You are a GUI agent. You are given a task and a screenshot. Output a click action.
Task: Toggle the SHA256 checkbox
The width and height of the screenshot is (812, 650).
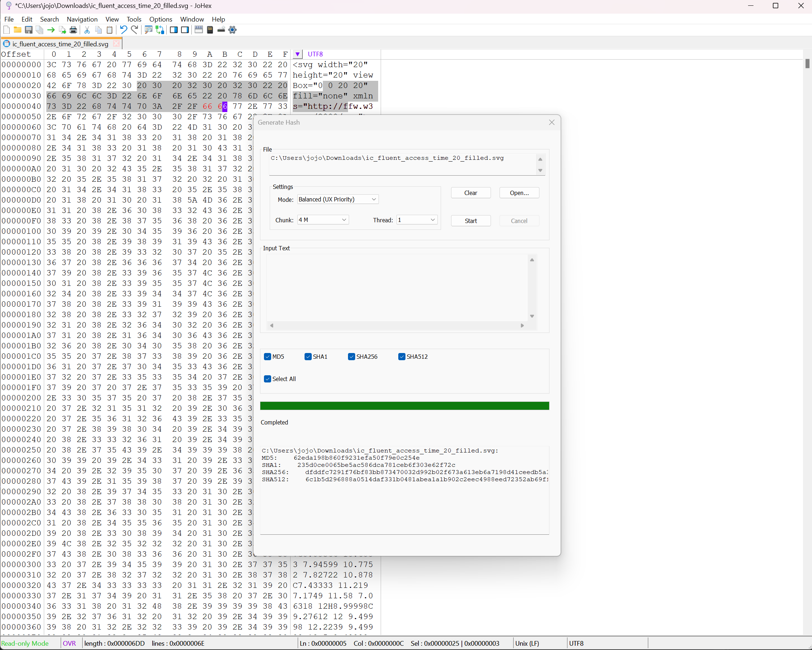(351, 357)
